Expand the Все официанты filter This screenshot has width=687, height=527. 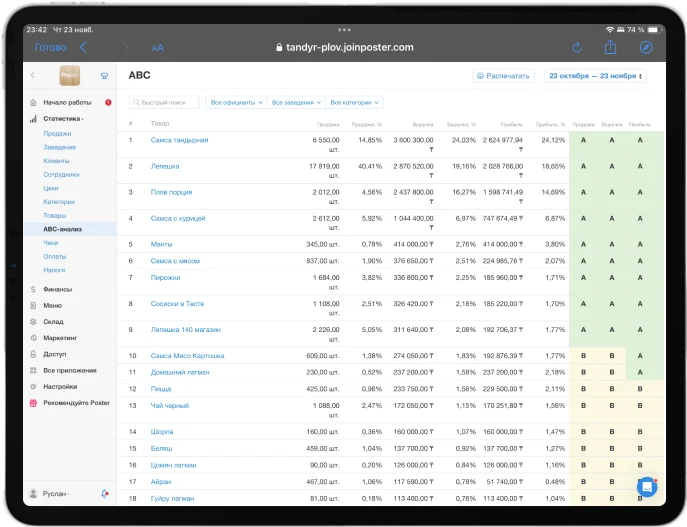tap(236, 102)
